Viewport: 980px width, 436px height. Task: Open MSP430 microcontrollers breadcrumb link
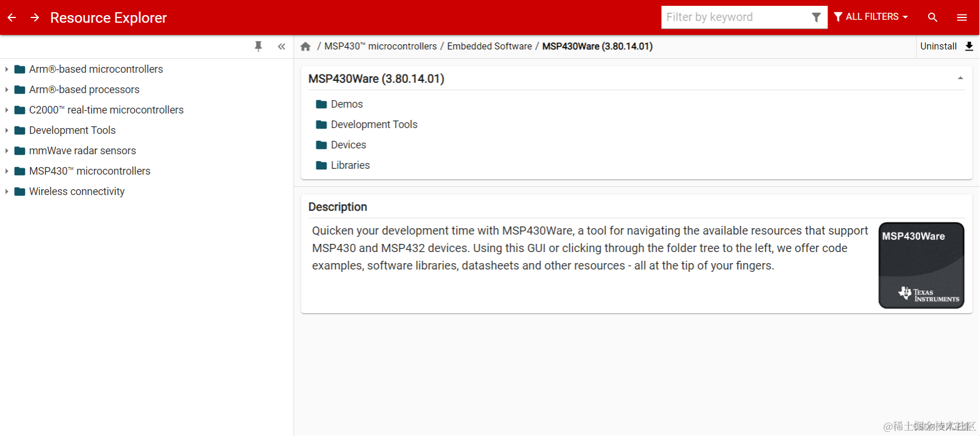[x=380, y=47]
